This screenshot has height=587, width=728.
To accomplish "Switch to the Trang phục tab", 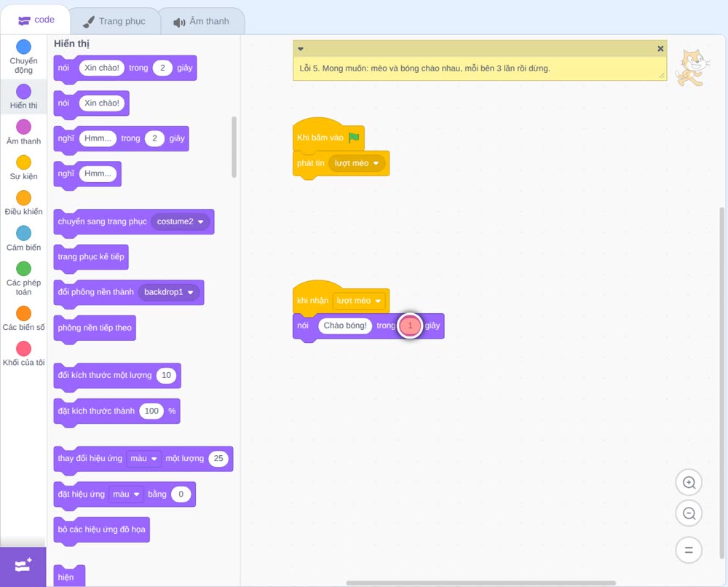I will click(114, 21).
